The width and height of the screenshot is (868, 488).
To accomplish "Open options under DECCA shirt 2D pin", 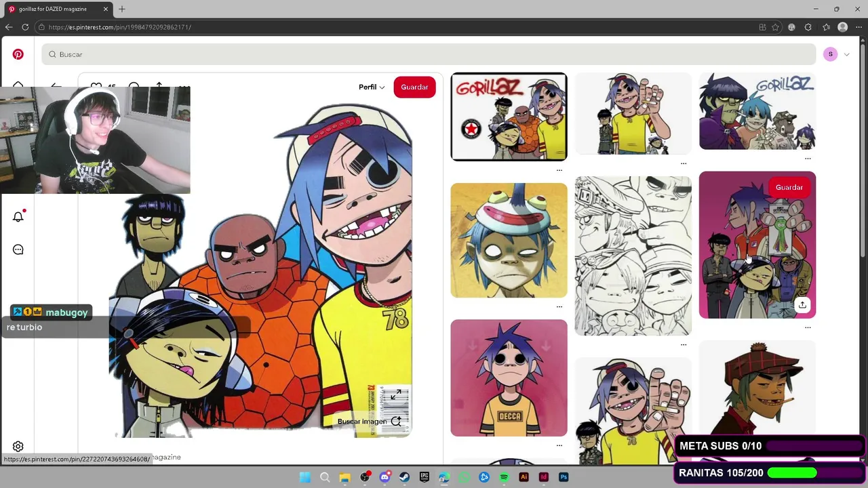I will click(559, 445).
